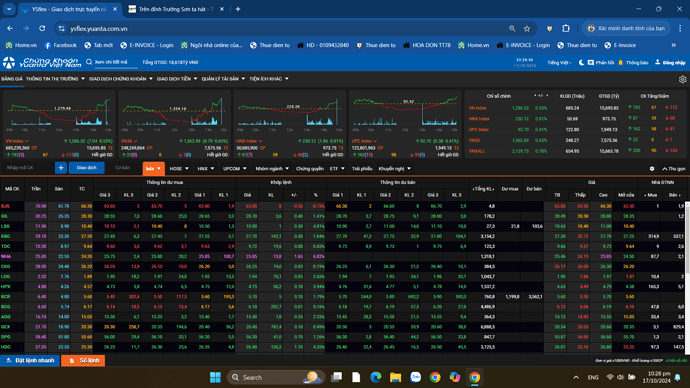This screenshot has height=388, width=690.
Task: Click the Windows taskbar Search box
Action: [x=275, y=377]
